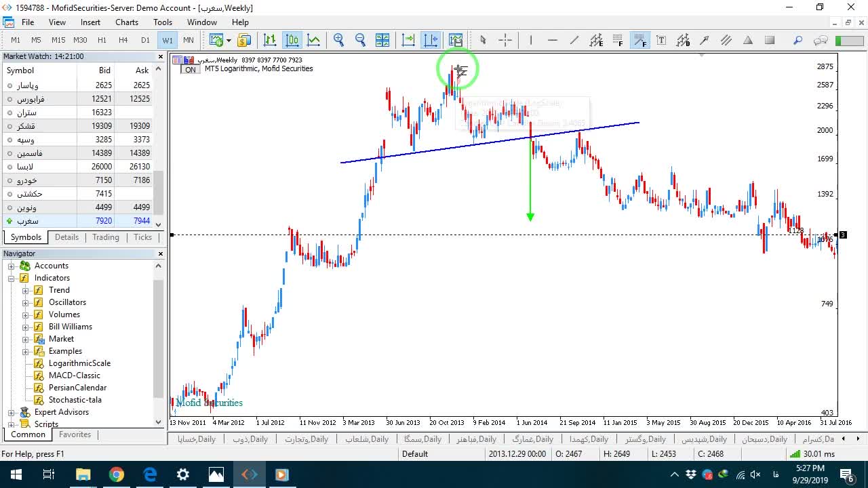
Task: Switch to MN monthly timeframe
Action: pyautogui.click(x=189, y=40)
